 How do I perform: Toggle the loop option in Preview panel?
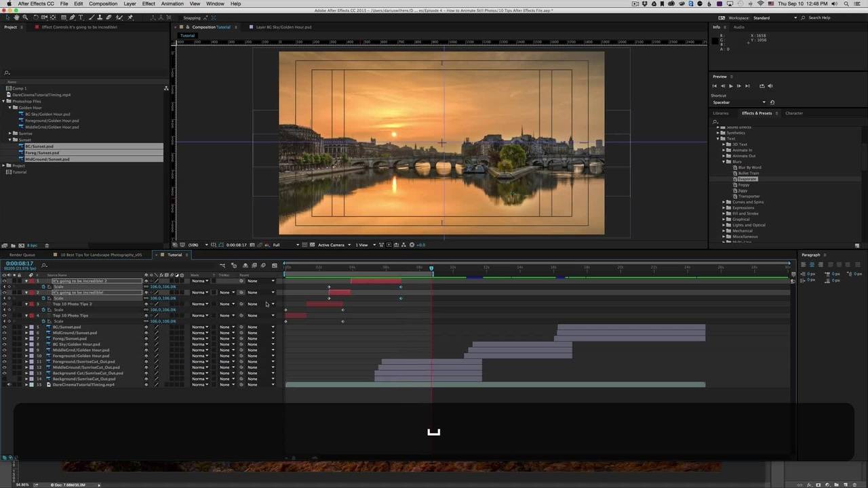tap(762, 86)
